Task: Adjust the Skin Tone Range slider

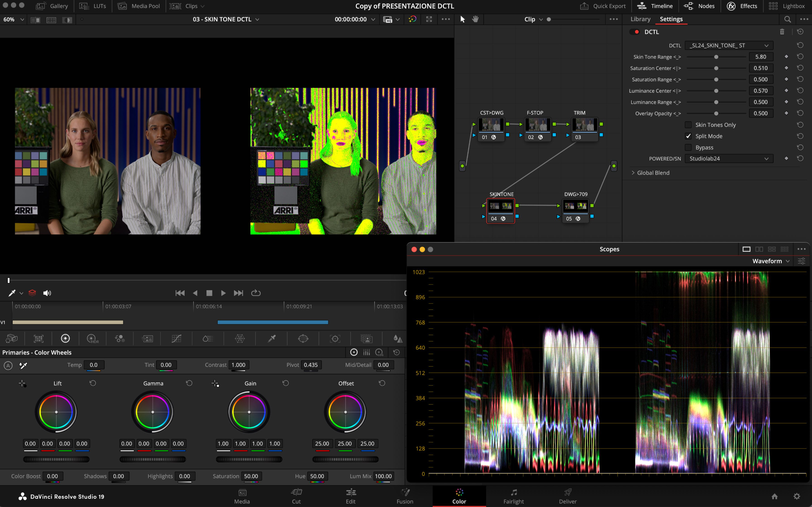Action: point(716,57)
